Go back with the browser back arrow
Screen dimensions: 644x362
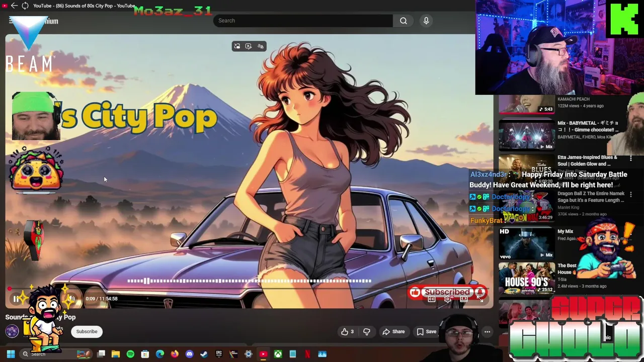(14, 6)
